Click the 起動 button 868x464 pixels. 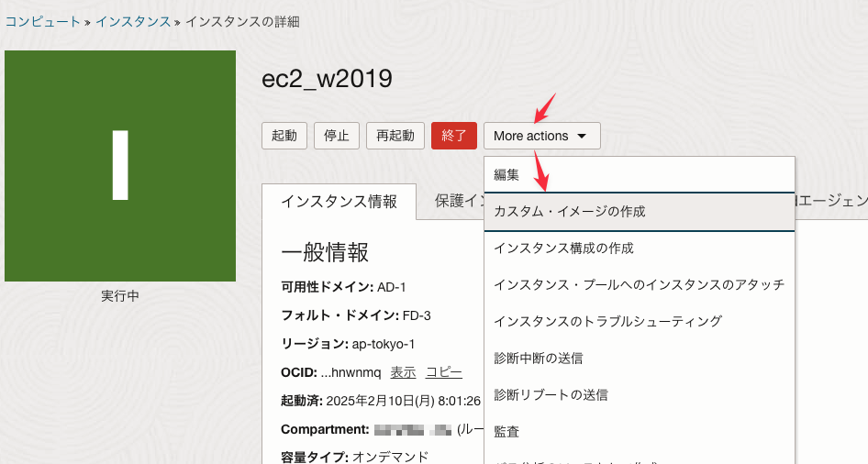284,136
